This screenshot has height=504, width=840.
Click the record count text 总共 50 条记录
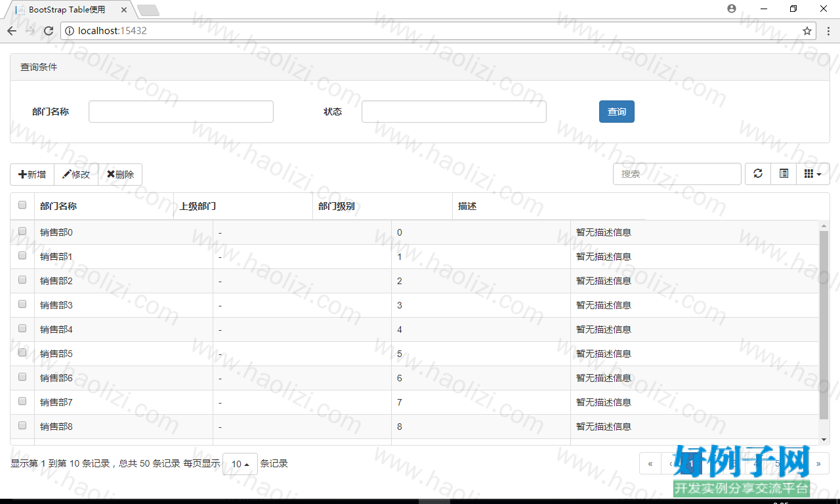point(150,463)
